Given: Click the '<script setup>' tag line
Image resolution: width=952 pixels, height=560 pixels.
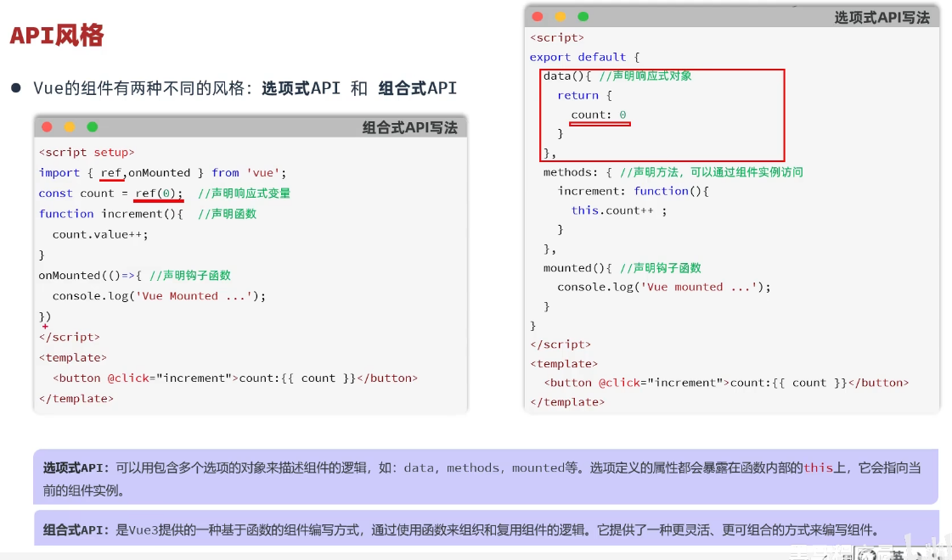Looking at the screenshot, I should [x=87, y=152].
